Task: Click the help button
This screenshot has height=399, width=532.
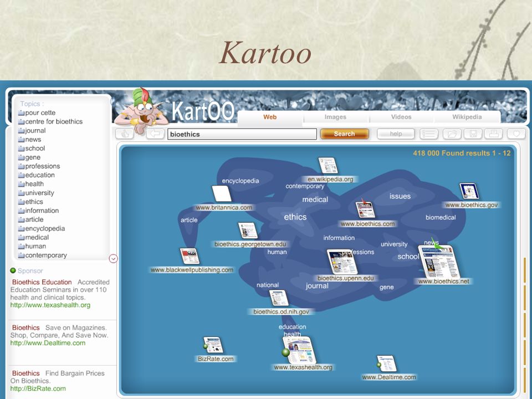Action: pyautogui.click(x=396, y=134)
